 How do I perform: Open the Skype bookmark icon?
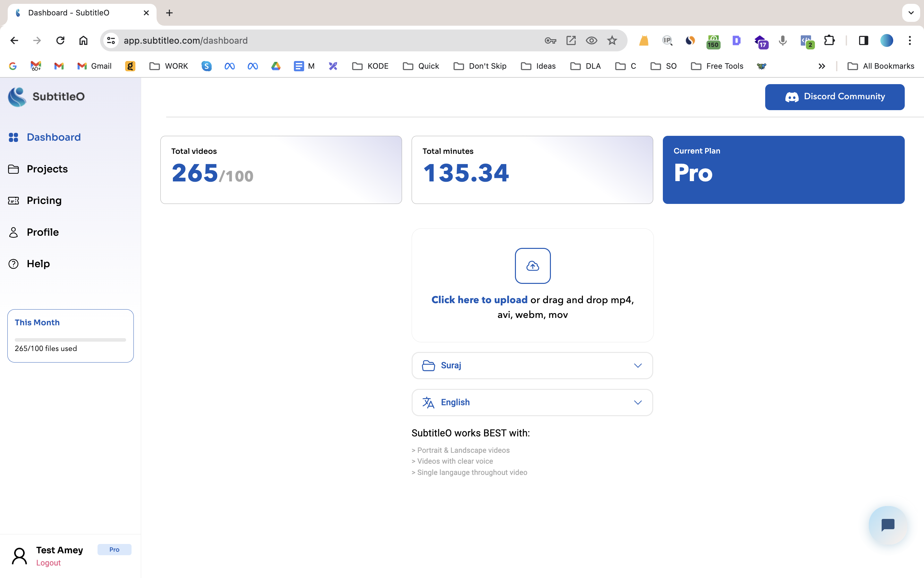pos(207,66)
